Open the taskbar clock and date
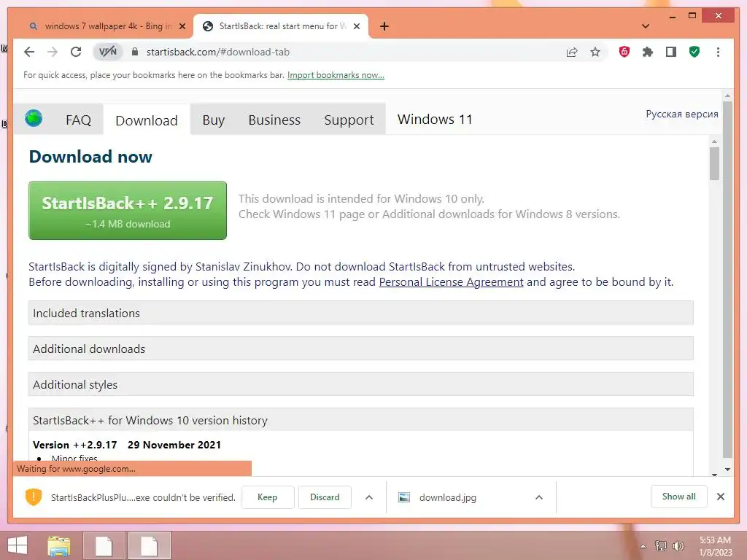 [x=715, y=545]
